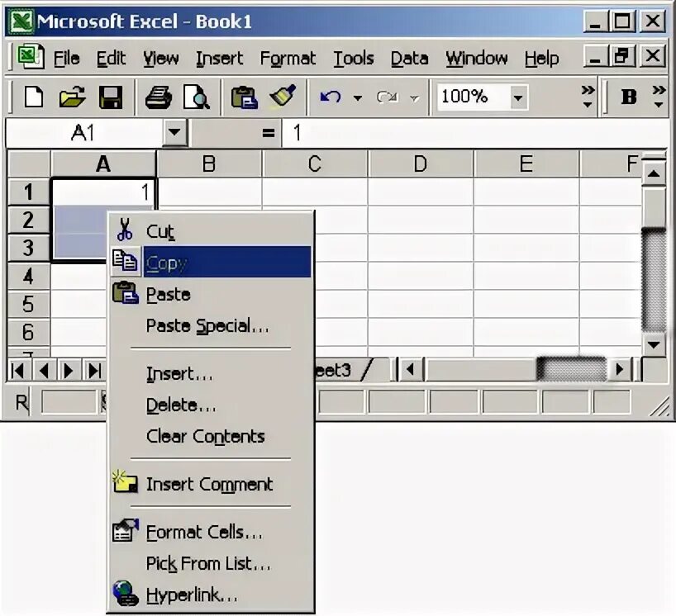Screen dimensions: 676x616
Task: Click the globe icon beside Hyperlink
Action: (x=125, y=594)
